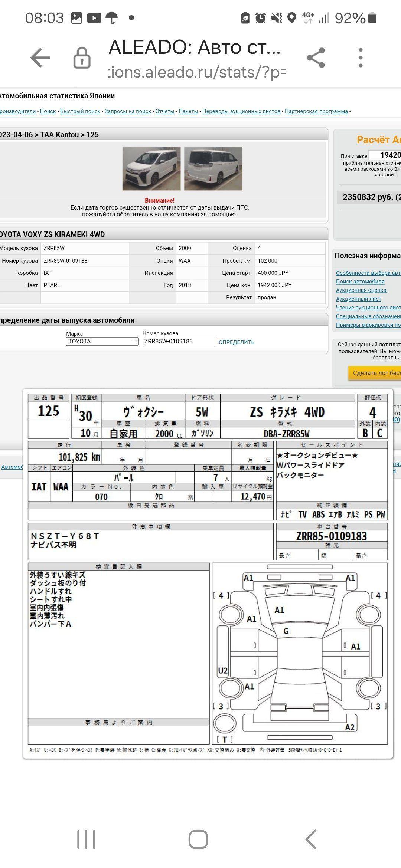The width and height of the screenshot is (401, 868).
Task: Tap the location status icon
Action: tap(292, 18)
